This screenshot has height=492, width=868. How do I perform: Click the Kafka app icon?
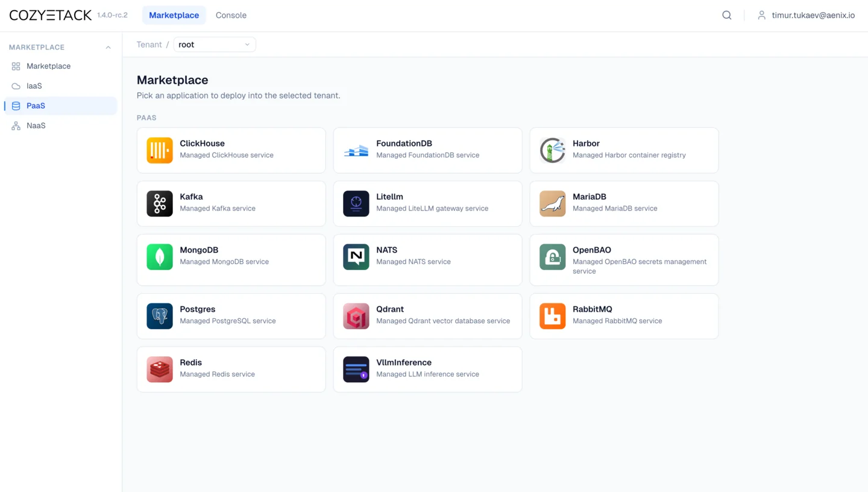(160, 204)
